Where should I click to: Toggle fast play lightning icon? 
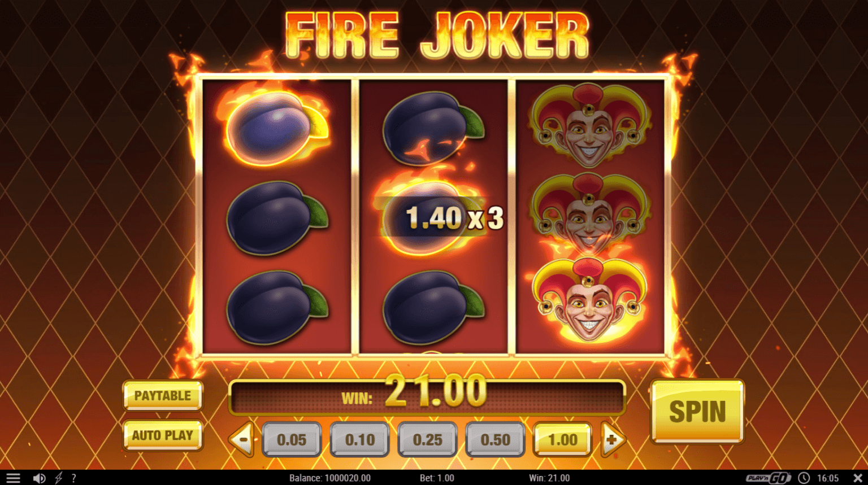point(58,478)
